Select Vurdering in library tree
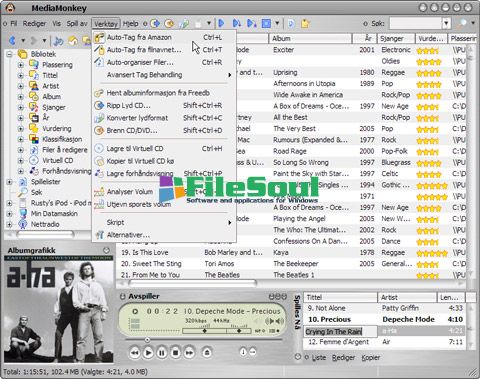480x379 pixels. 57,129
